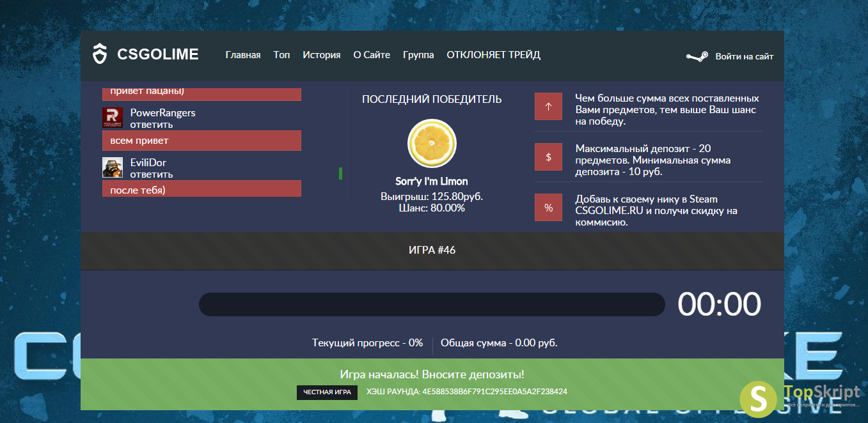Click EviliDor username in chat

[x=148, y=162]
